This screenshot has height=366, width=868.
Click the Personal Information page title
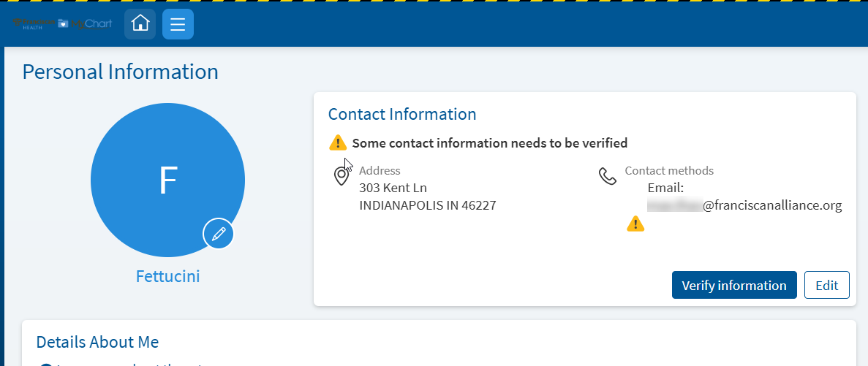point(120,72)
